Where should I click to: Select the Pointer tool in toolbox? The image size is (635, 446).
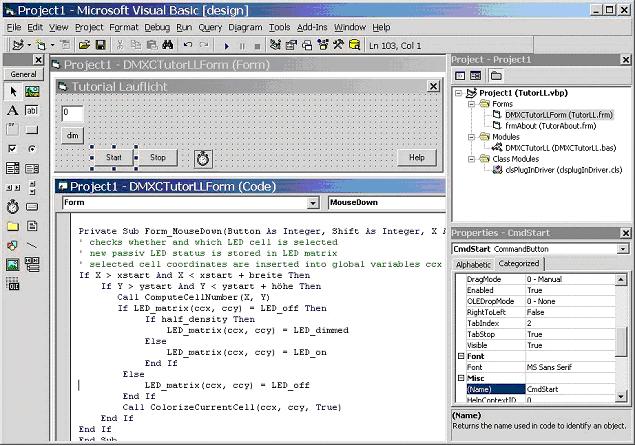(12, 91)
